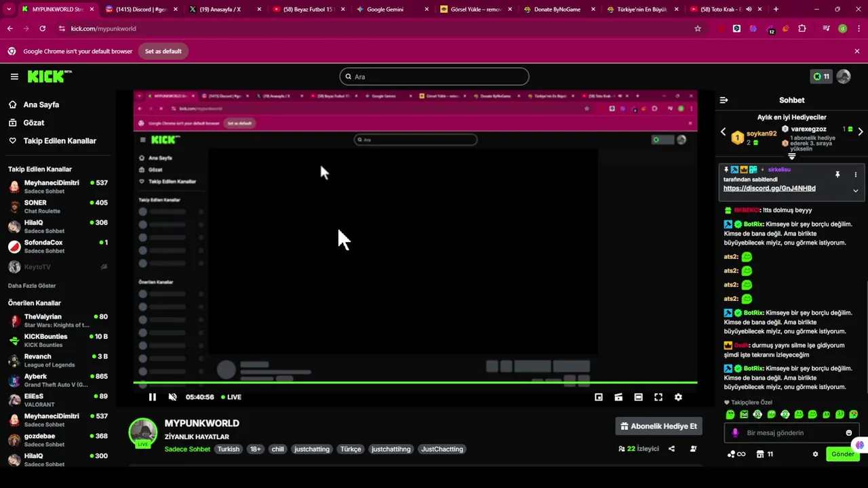Image resolution: width=868 pixels, height=488 pixels.
Task: Select the 18+ tag
Action: [255, 449]
